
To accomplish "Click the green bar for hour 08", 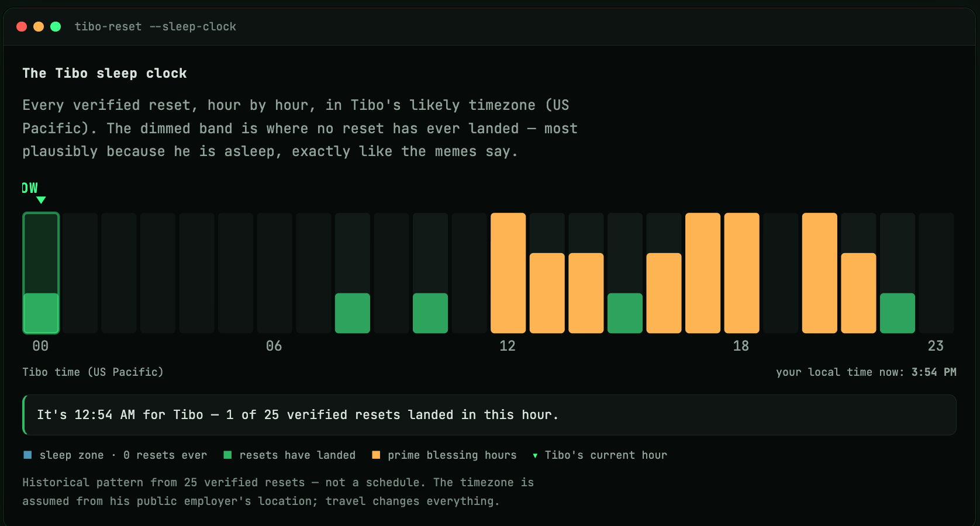I will point(353,313).
